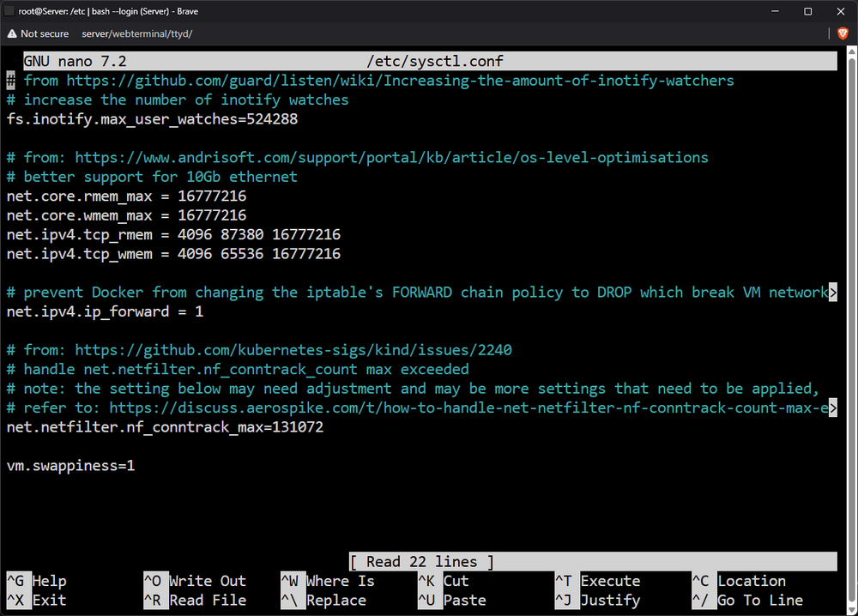Click the fs.inotify.max_user_watches=524288 line
Image resolution: width=858 pixels, height=616 pixels.
tap(152, 119)
